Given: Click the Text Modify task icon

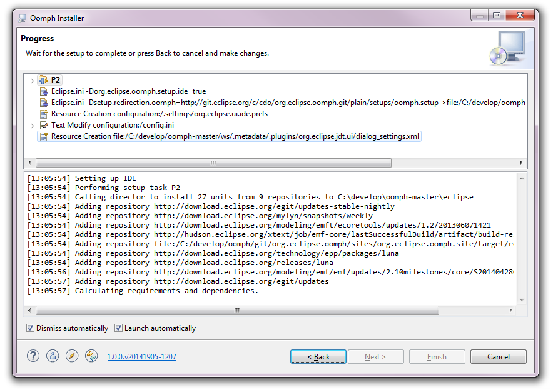Looking at the screenshot, I should tap(44, 125).
